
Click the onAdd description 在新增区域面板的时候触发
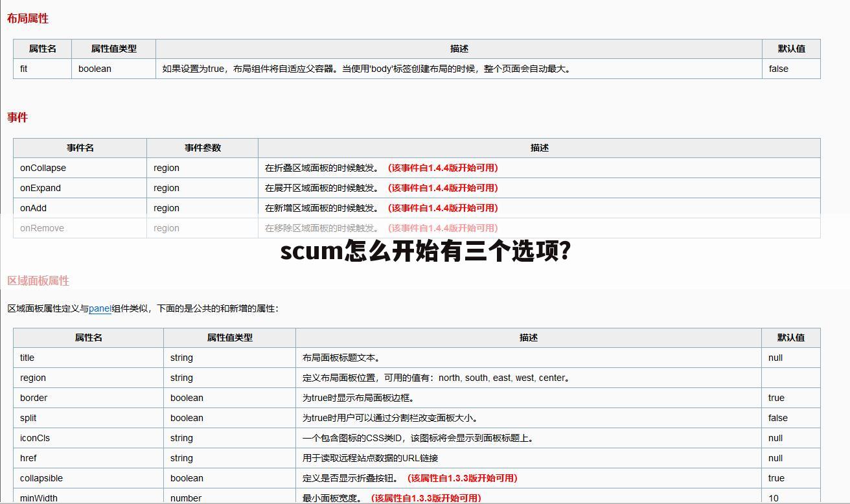pos(322,208)
